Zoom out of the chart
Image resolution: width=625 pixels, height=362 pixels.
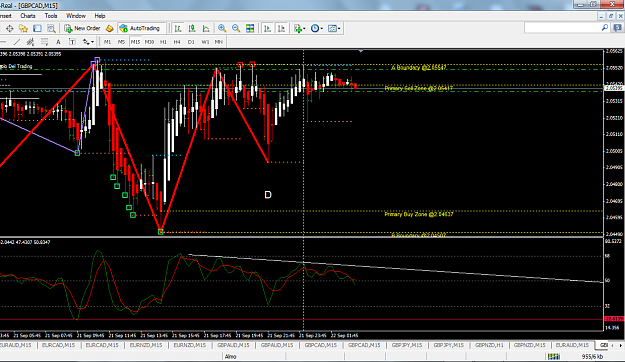pyautogui.click(x=236, y=28)
